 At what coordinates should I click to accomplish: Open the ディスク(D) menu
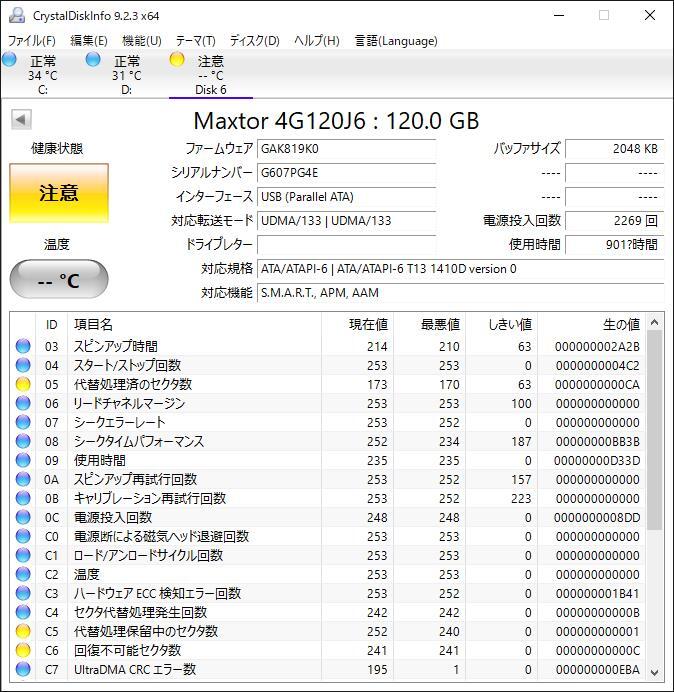[x=255, y=41]
